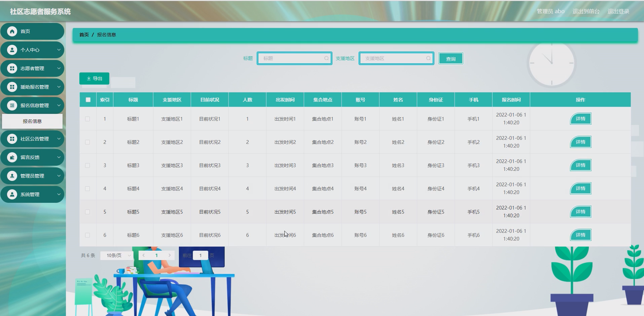Click cell 账号2
This screenshot has height=316, width=644.
pos(360,142)
